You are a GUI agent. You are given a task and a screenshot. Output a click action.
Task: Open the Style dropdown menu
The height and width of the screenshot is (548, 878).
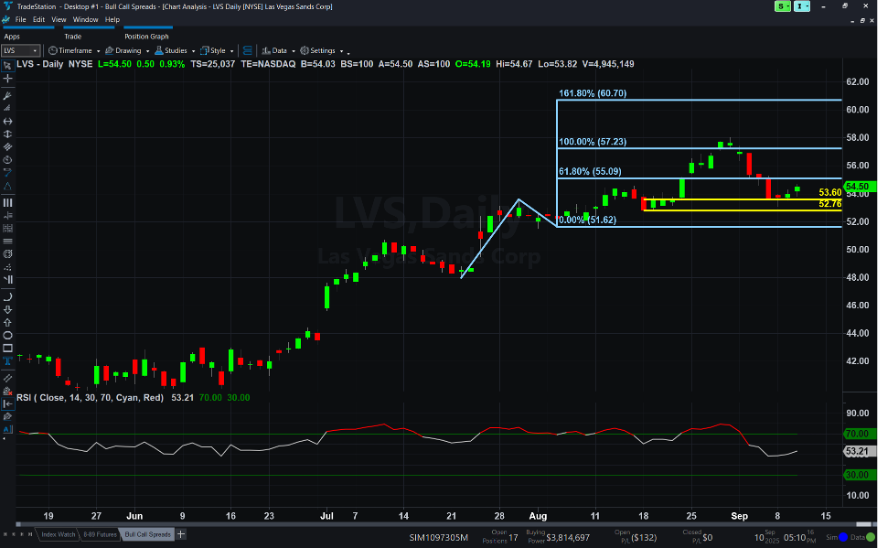[217, 50]
